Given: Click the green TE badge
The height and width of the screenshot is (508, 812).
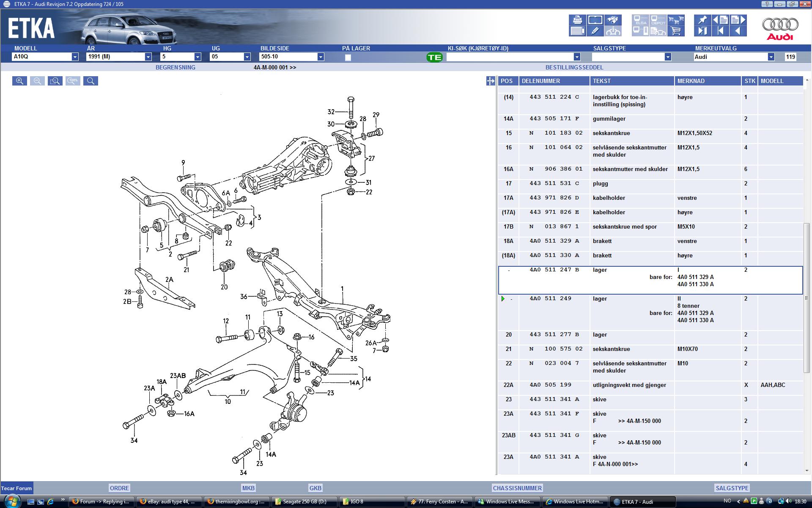Looking at the screenshot, I should pyautogui.click(x=434, y=57).
